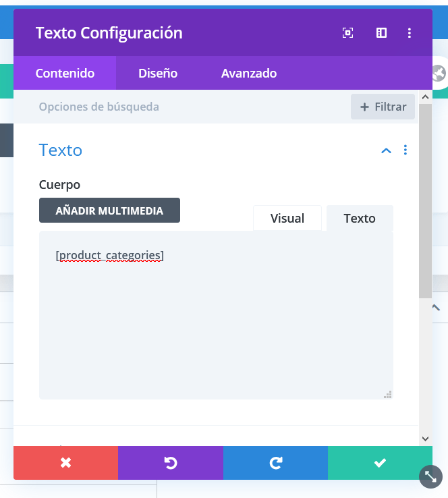The width and height of the screenshot is (448, 498).
Task: Click the globe icon behind the modal
Action: click(439, 74)
